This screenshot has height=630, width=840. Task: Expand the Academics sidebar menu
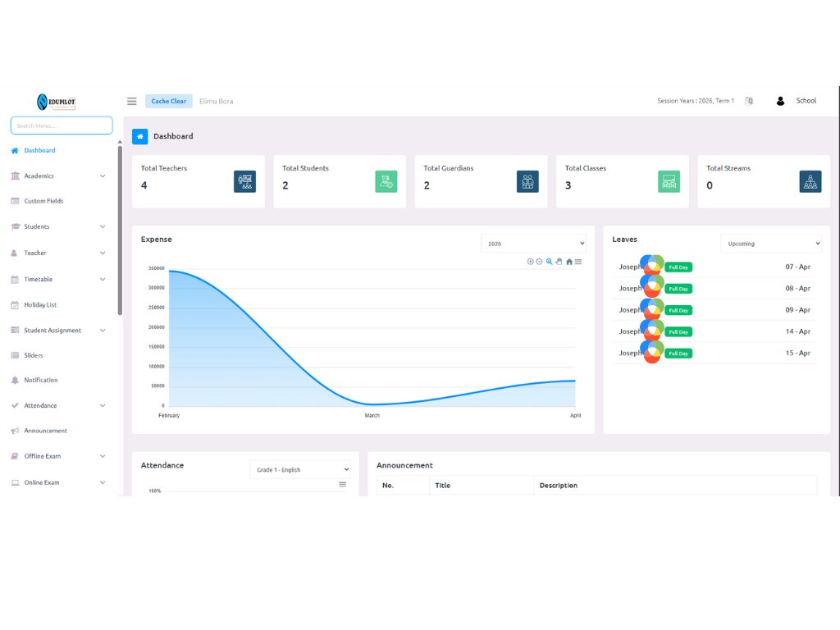(57, 176)
